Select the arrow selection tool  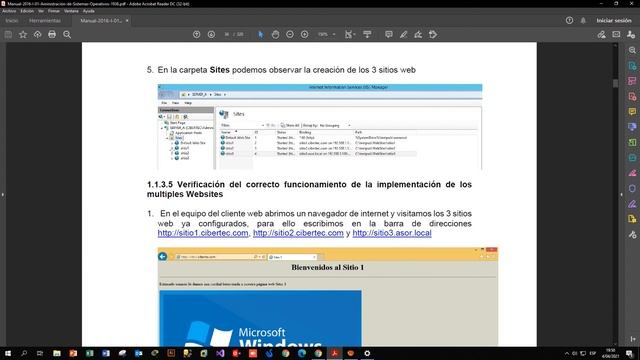point(260,35)
